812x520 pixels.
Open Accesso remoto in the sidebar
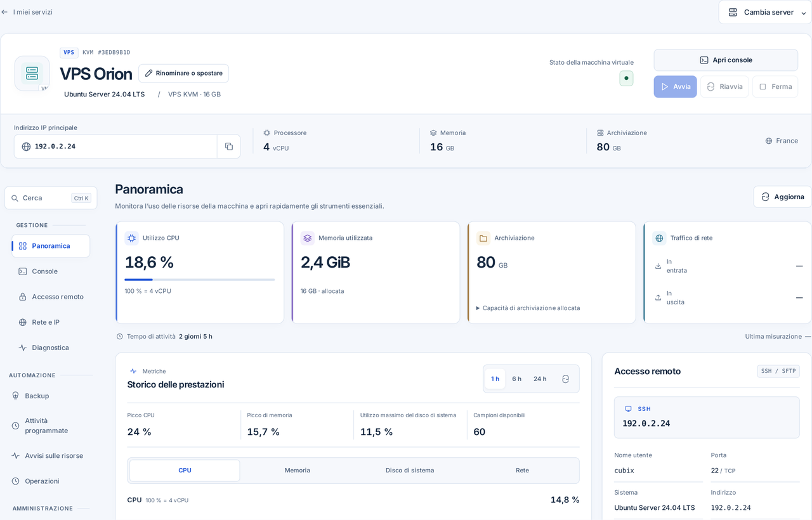pos(51,297)
